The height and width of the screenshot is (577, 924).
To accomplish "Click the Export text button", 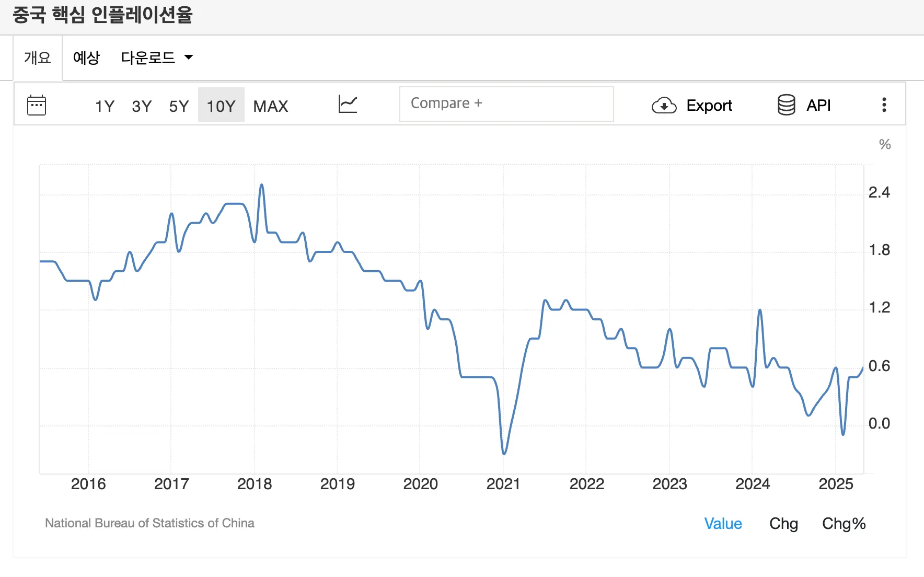I will coord(709,106).
